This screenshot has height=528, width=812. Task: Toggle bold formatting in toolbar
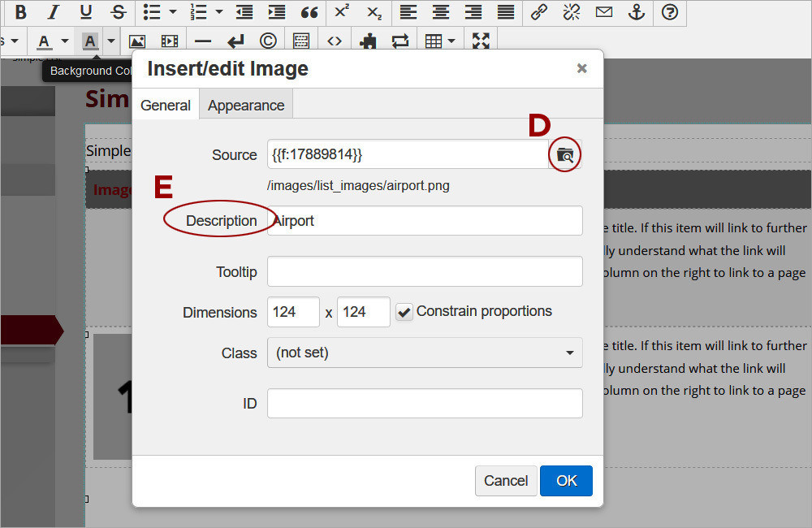coord(21,12)
